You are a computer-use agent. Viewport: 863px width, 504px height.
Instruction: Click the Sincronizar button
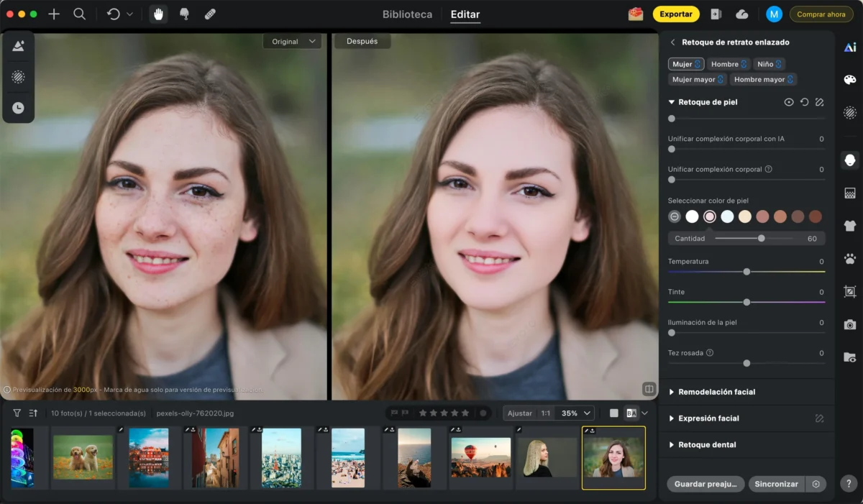(x=776, y=484)
